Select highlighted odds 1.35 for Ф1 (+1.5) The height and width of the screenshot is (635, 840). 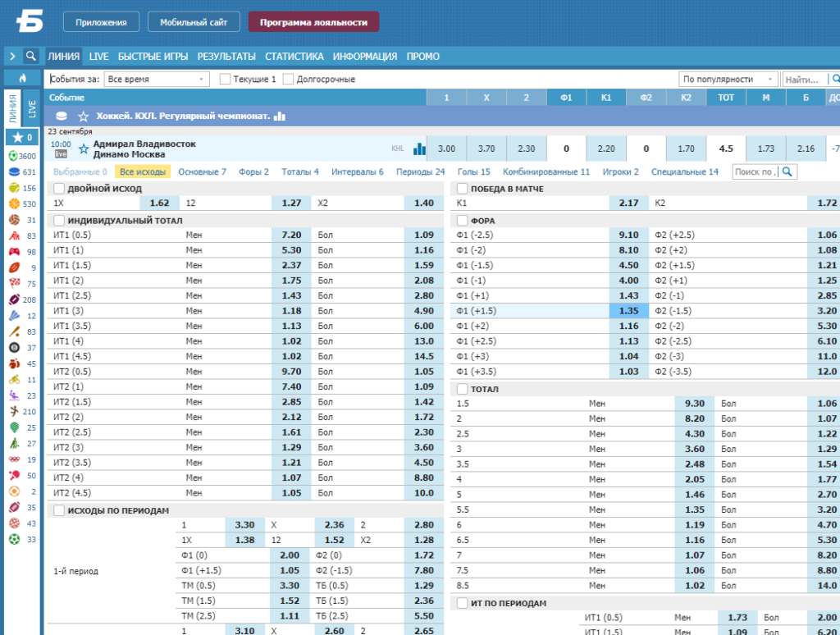pos(628,311)
